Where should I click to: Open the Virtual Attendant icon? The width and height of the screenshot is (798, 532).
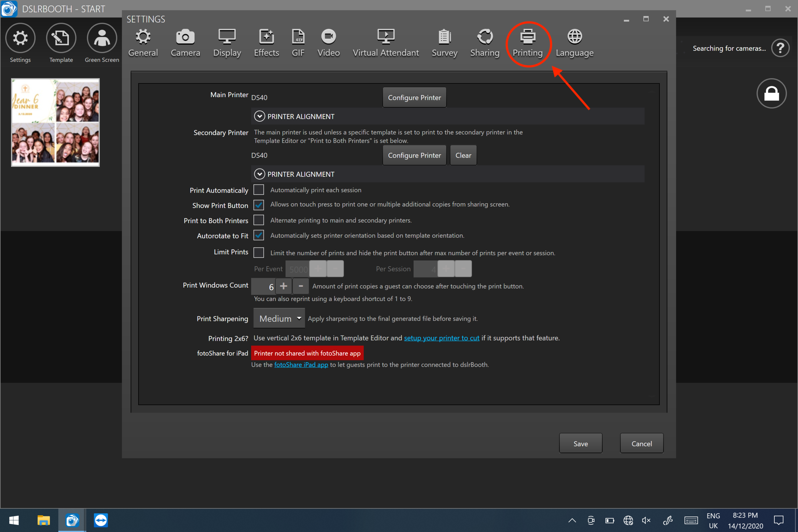point(386,37)
